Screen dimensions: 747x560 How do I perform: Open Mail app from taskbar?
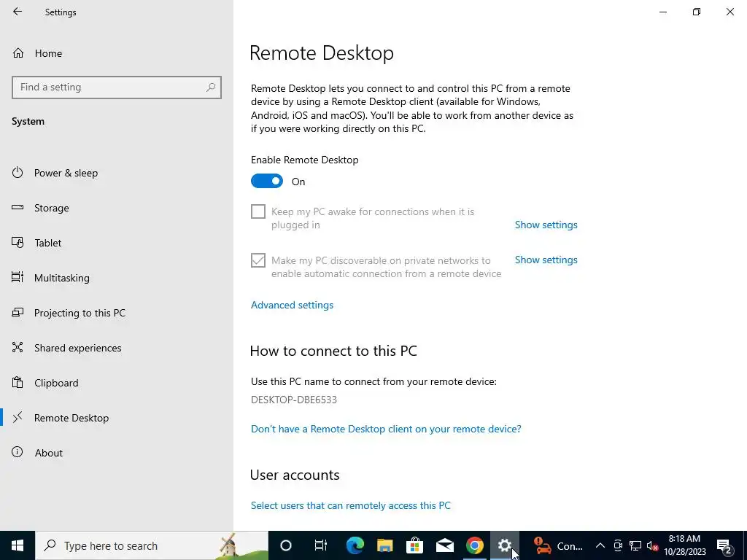(445, 545)
